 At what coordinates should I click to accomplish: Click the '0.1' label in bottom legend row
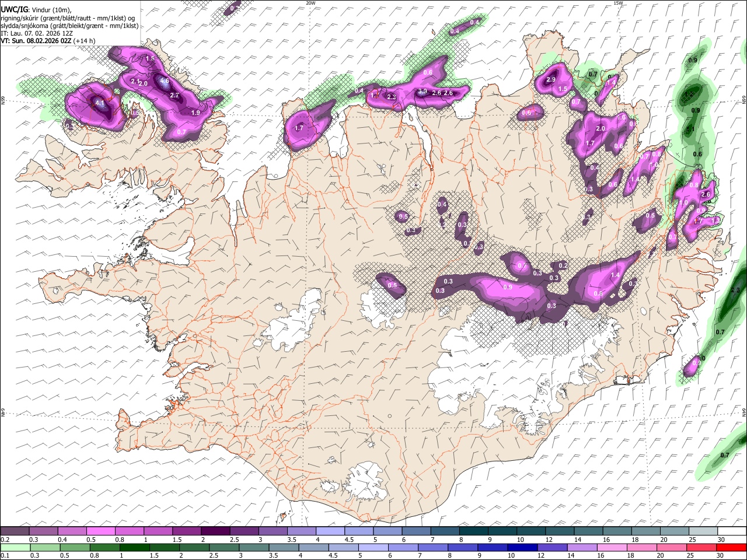coord(5,555)
